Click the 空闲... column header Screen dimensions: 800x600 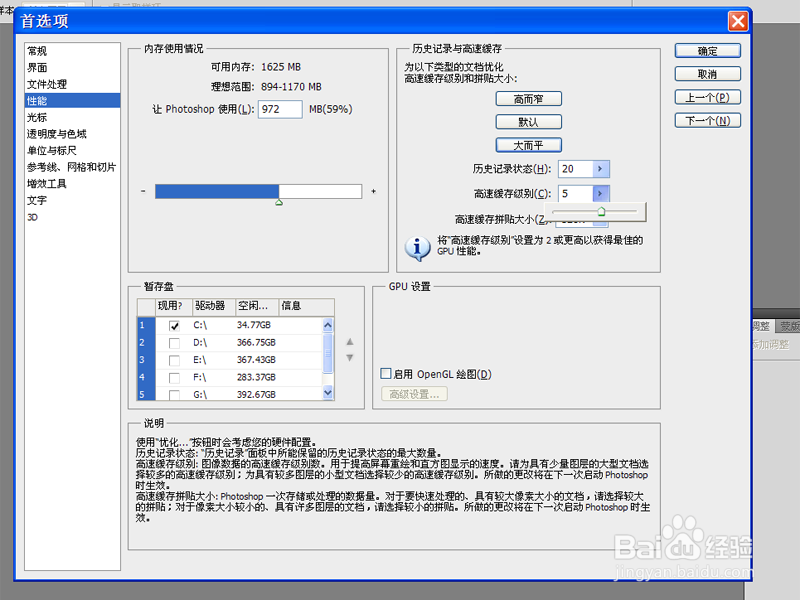[257, 306]
